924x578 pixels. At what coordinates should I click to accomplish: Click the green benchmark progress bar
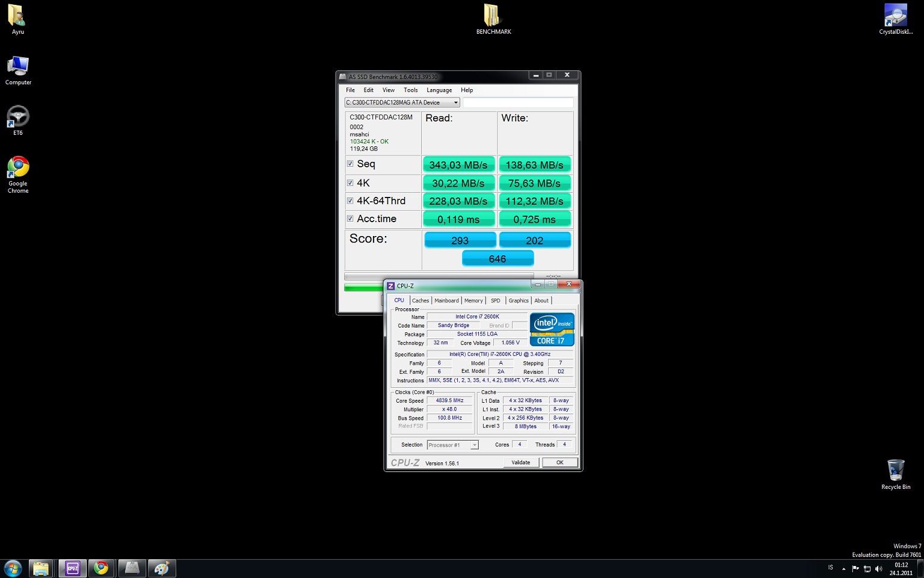(363, 288)
